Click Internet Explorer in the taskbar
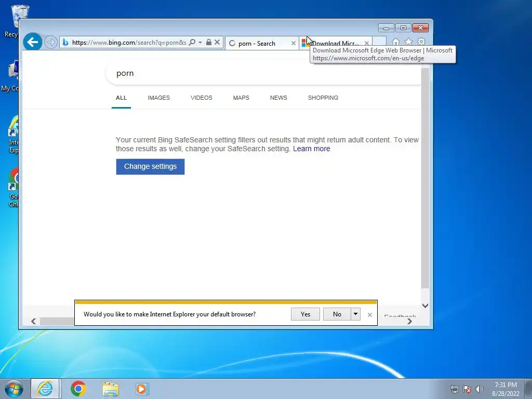 (x=45, y=389)
